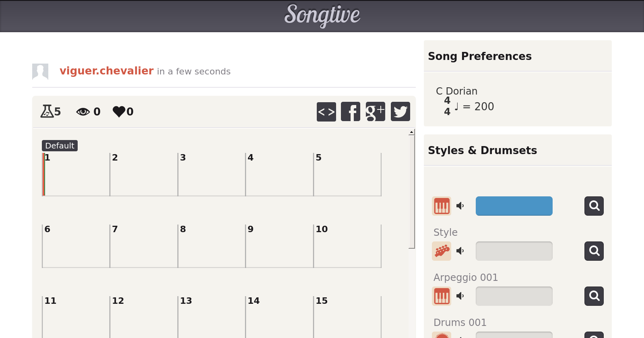Image resolution: width=644 pixels, height=338 pixels.
Task: Share the song on Twitter
Action: pos(400,111)
